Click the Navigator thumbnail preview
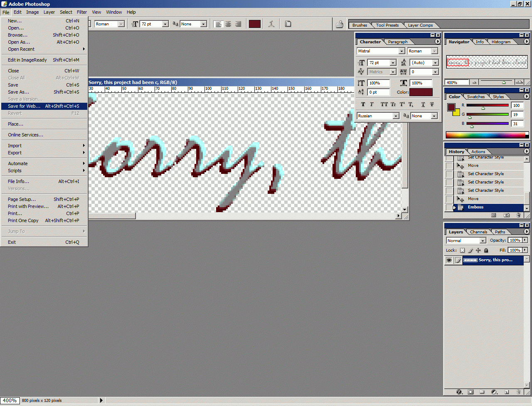532x406 pixels. point(487,62)
